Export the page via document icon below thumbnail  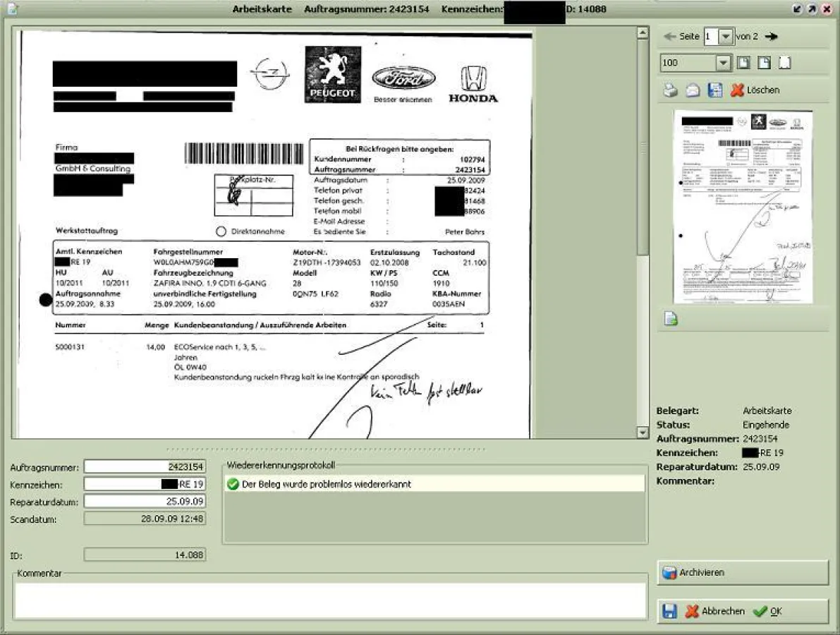670,319
